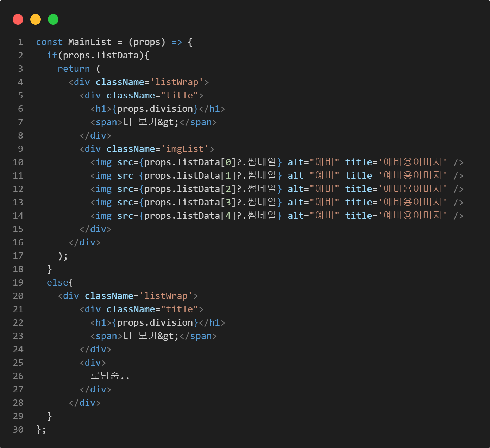Image resolution: width=490 pixels, height=448 pixels.
Task: Click the yellow minimize dot
Action: click(x=36, y=19)
